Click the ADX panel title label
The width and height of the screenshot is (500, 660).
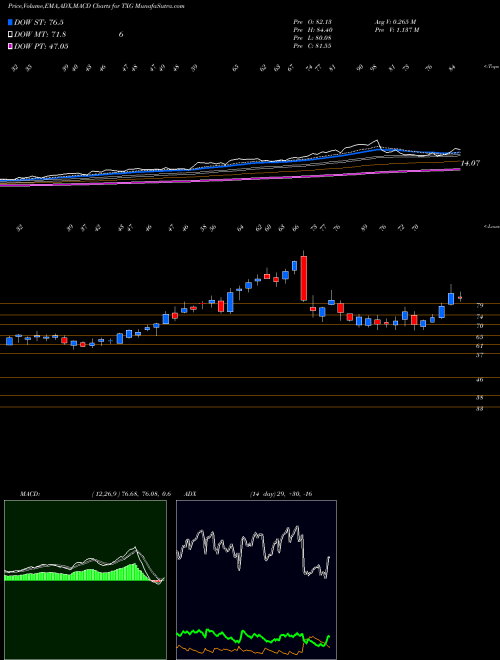(190, 494)
